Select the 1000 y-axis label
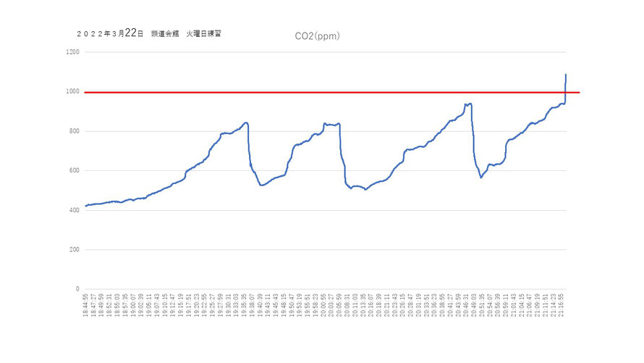 [72, 92]
